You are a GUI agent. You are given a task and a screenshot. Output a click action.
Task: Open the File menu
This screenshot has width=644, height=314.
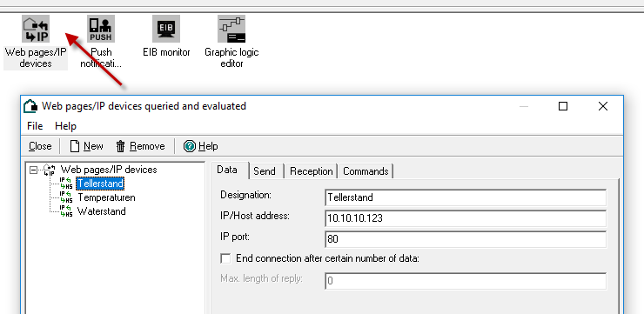tap(35, 126)
